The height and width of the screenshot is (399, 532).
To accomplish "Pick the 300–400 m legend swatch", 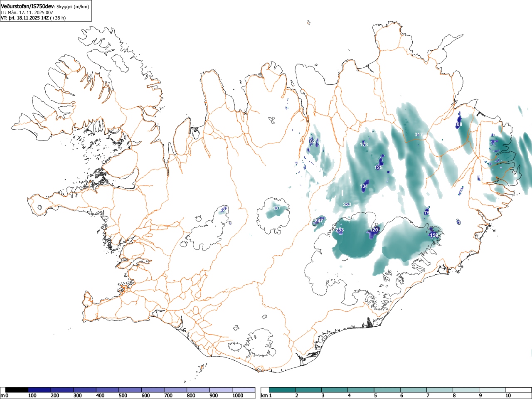I will click(85, 390).
